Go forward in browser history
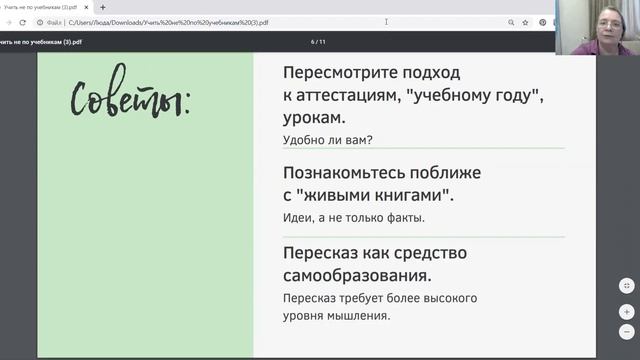Viewport: 640px width, 360px height. [9, 23]
